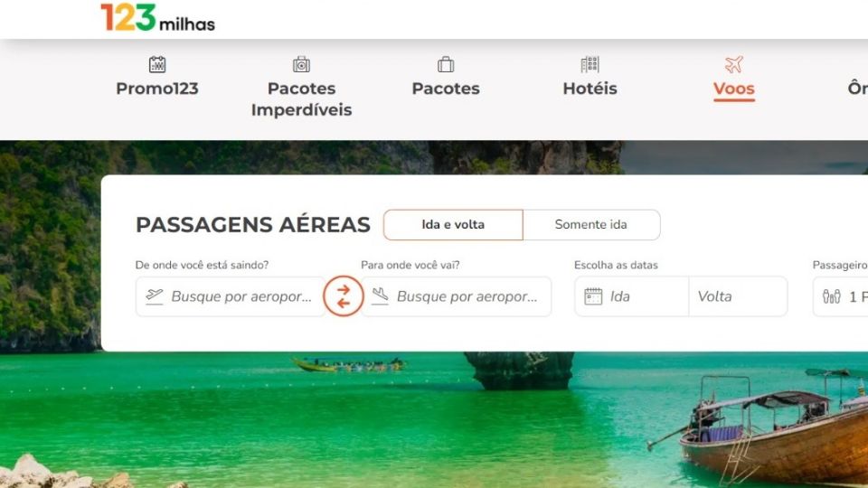The width and height of the screenshot is (868, 488).
Task: Open the Pacotes Imperdíveis menu label
Action: coord(302,99)
